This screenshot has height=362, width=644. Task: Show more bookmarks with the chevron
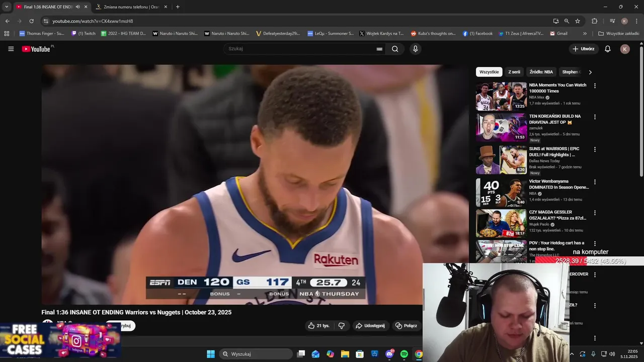pyautogui.click(x=585, y=34)
